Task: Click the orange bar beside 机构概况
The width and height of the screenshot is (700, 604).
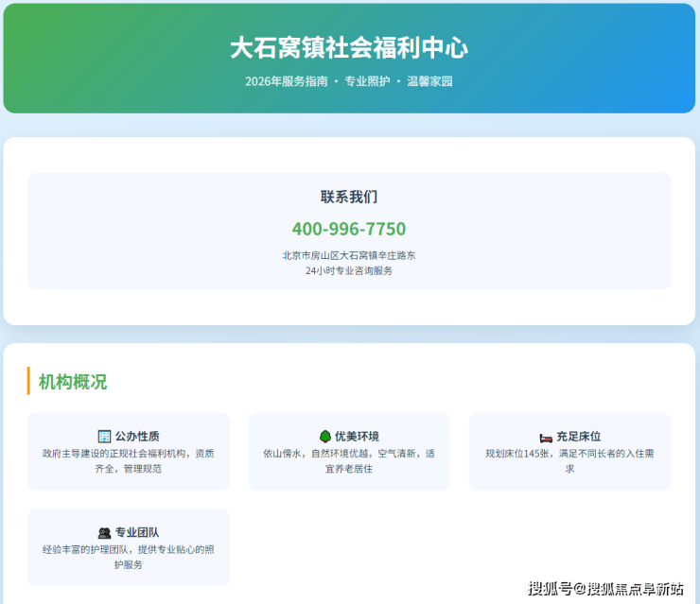Action: 28,381
